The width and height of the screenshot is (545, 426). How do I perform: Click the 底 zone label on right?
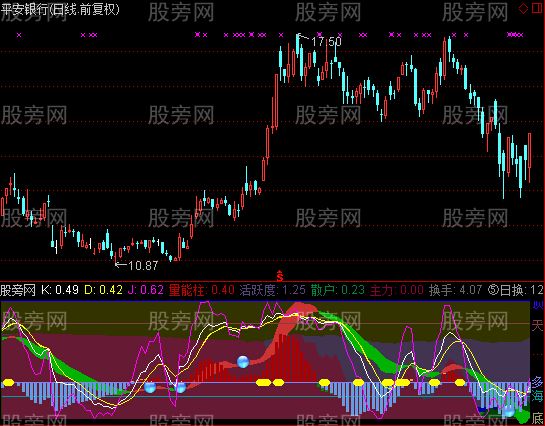(x=537, y=417)
